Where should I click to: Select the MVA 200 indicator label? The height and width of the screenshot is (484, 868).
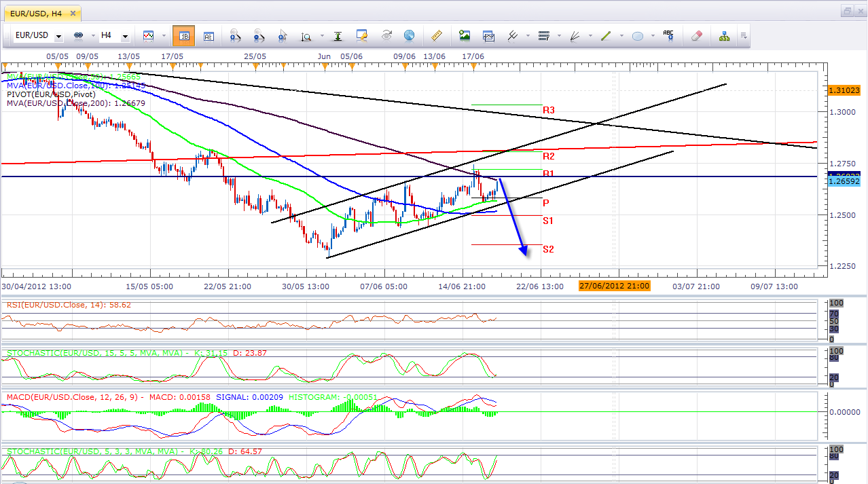(76, 103)
